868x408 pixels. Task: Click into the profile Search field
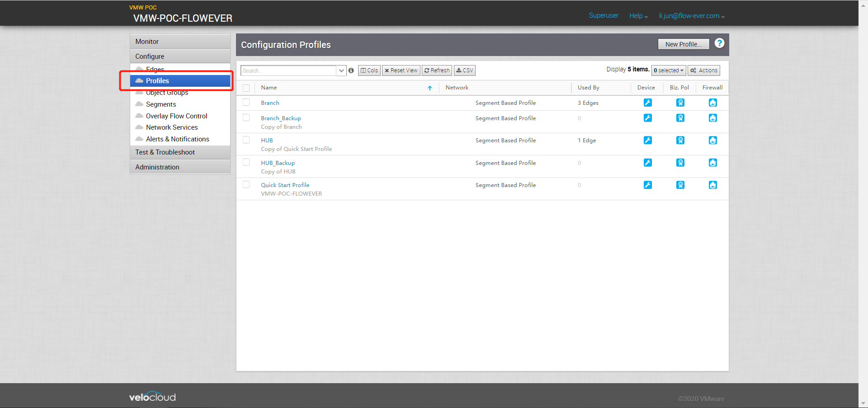(x=288, y=70)
